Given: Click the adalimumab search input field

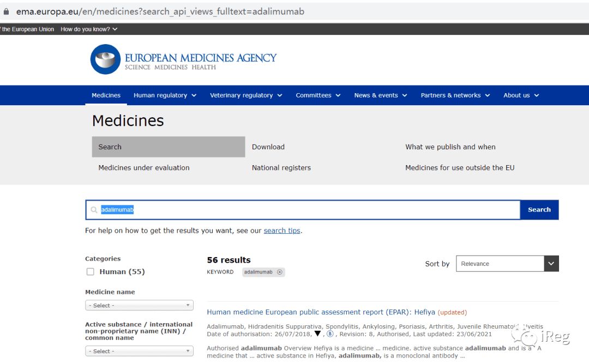Looking at the screenshot, I should [303, 210].
